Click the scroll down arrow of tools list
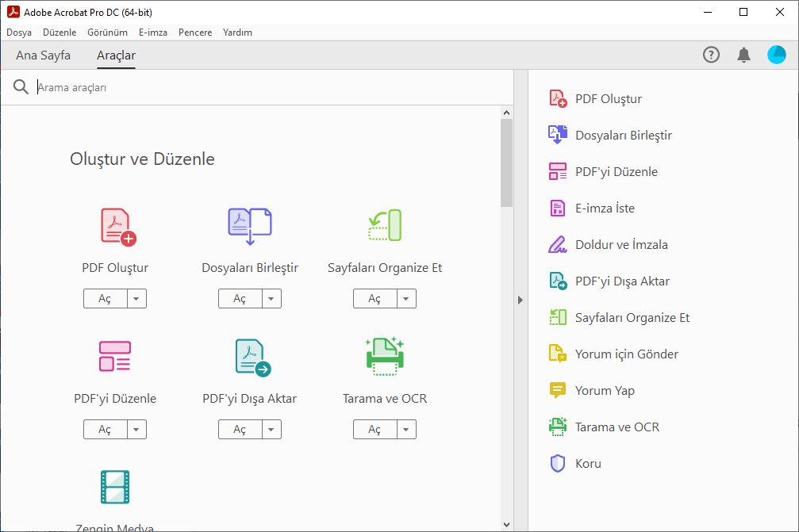799x532 pixels. point(506,524)
